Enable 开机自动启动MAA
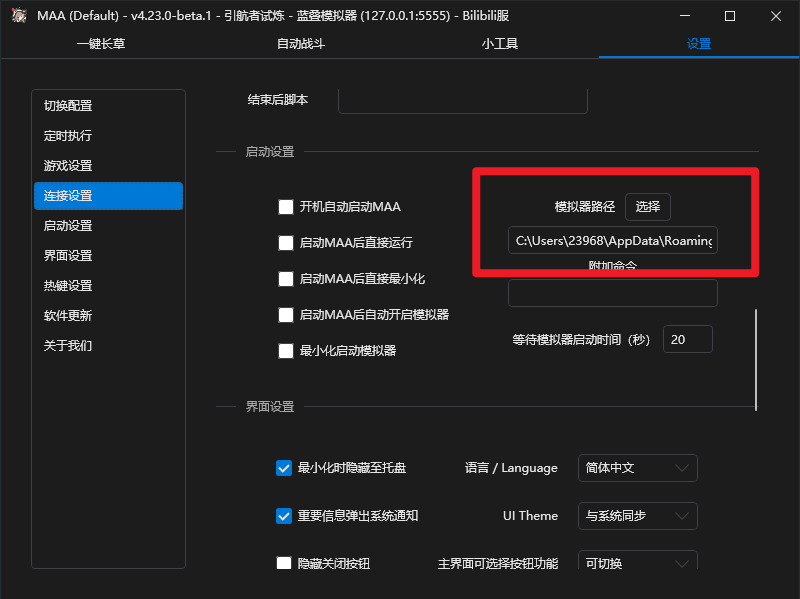 coord(285,207)
